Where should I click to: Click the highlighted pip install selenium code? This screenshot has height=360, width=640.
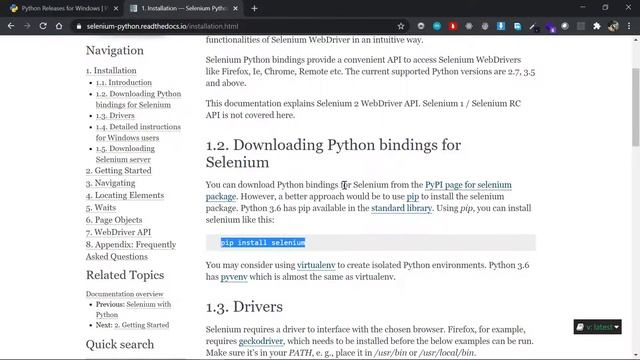tap(263, 243)
